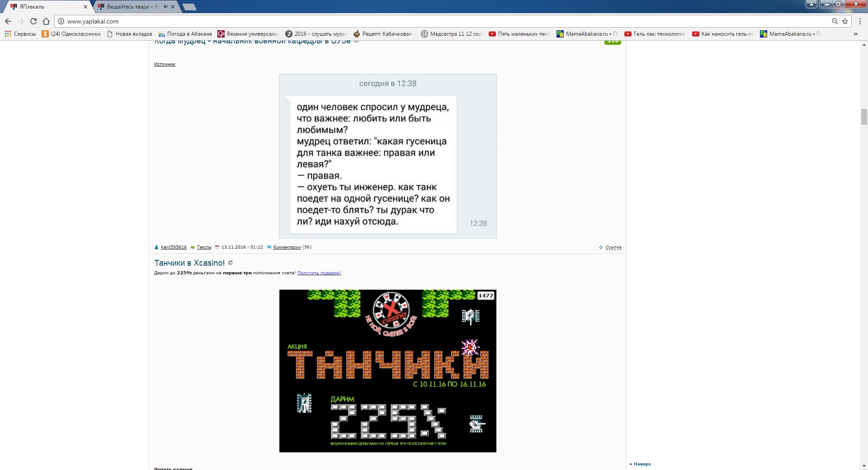Open Танчики post in new window icon
Screen dimensions: 868x470
[x=230, y=263]
